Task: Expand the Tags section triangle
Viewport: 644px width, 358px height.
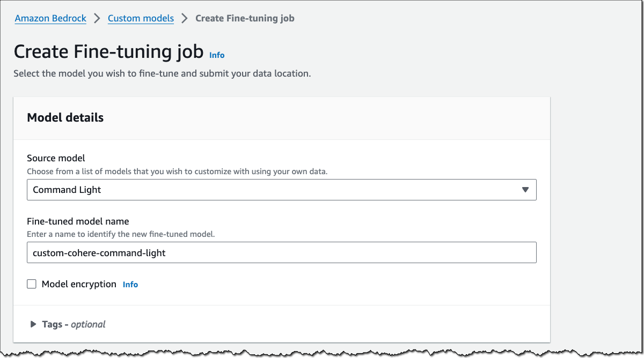Action: pyautogui.click(x=33, y=324)
